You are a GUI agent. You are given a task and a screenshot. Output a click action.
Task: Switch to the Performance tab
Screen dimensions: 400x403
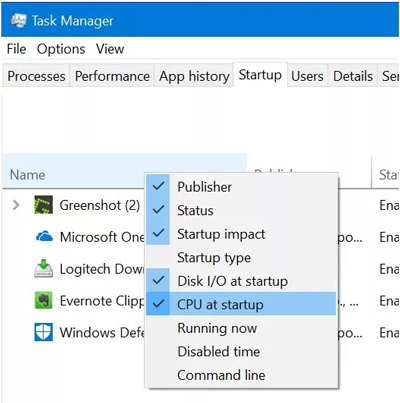pos(112,76)
